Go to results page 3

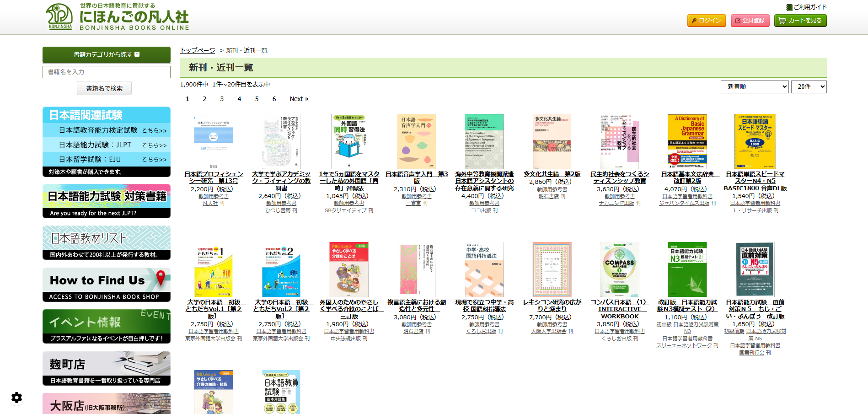point(222,99)
